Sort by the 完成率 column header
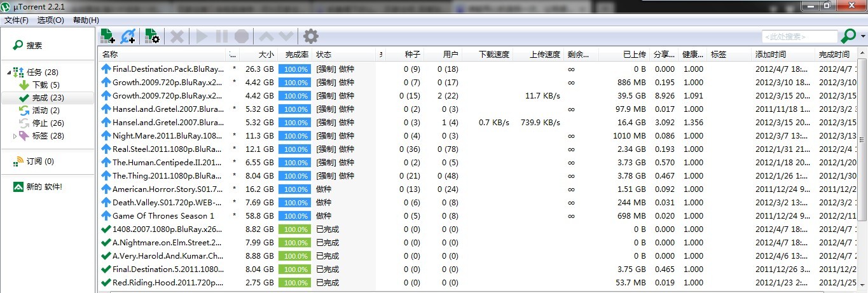Viewport: 868px width, 293px height. (x=295, y=55)
